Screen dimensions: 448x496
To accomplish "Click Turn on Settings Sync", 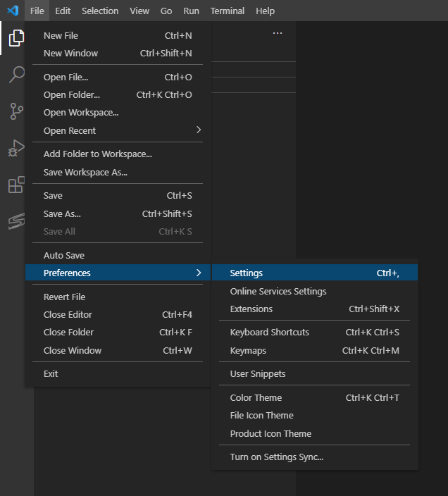I will 276,457.
